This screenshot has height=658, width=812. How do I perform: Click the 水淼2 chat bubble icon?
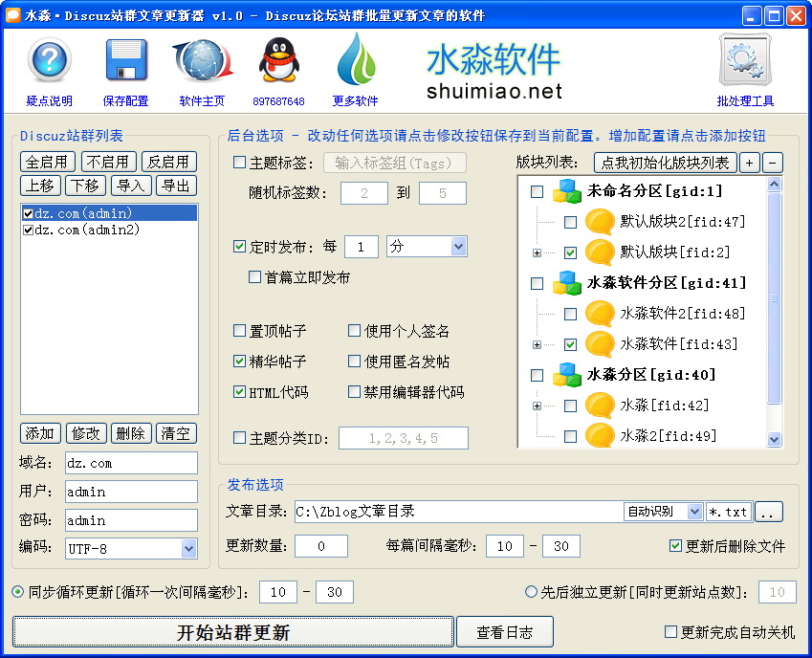click(600, 435)
